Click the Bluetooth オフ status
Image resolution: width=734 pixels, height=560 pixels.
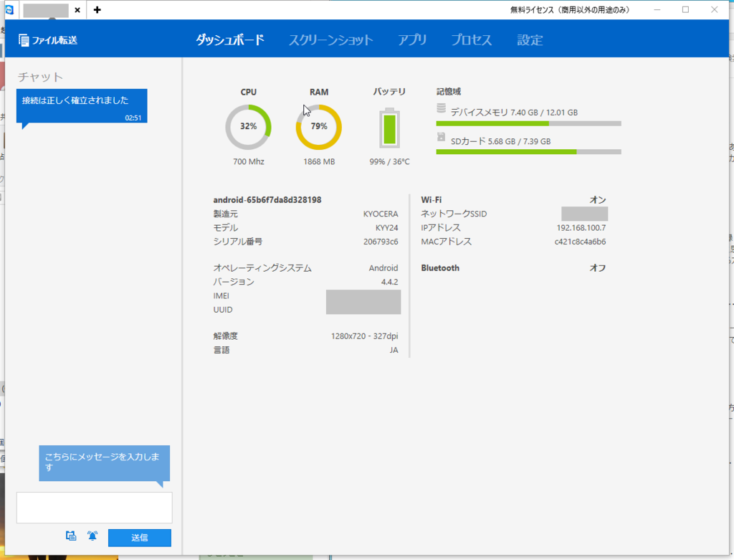(x=598, y=268)
